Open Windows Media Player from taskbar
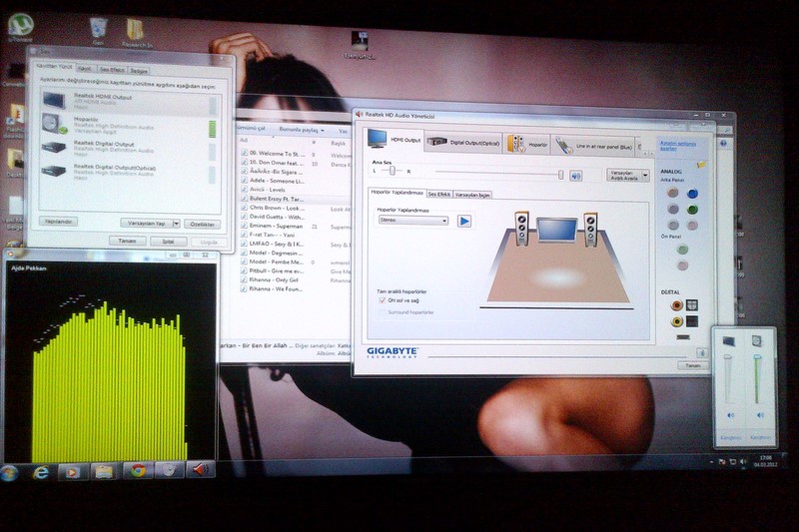 [72, 472]
